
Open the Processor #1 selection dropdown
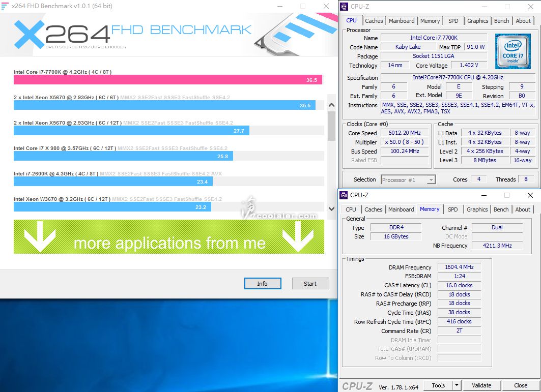[x=408, y=179]
